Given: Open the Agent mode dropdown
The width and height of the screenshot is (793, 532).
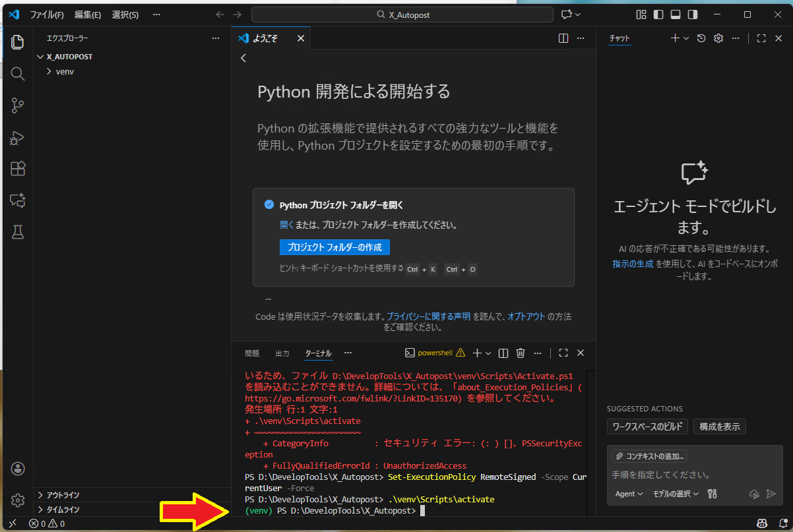Looking at the screenshot, I should [629, 494].
